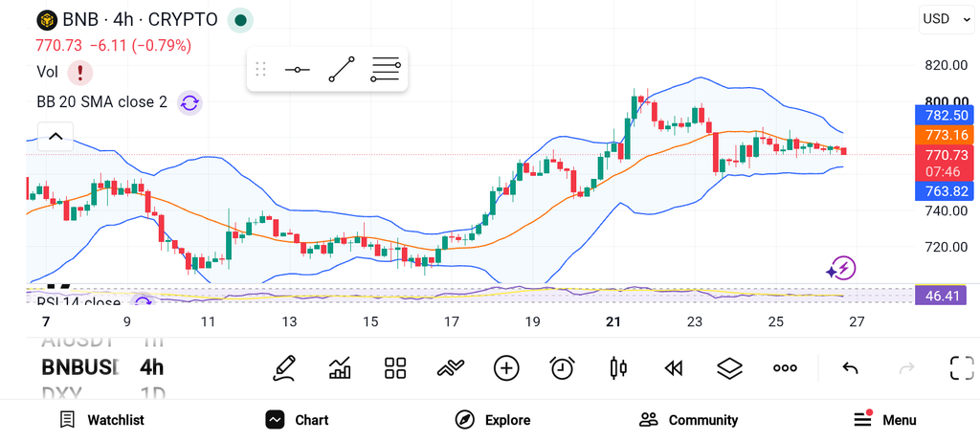Click the Vol red warning icon
Viewport: 980px width, 441px height.
pos(80,73)
